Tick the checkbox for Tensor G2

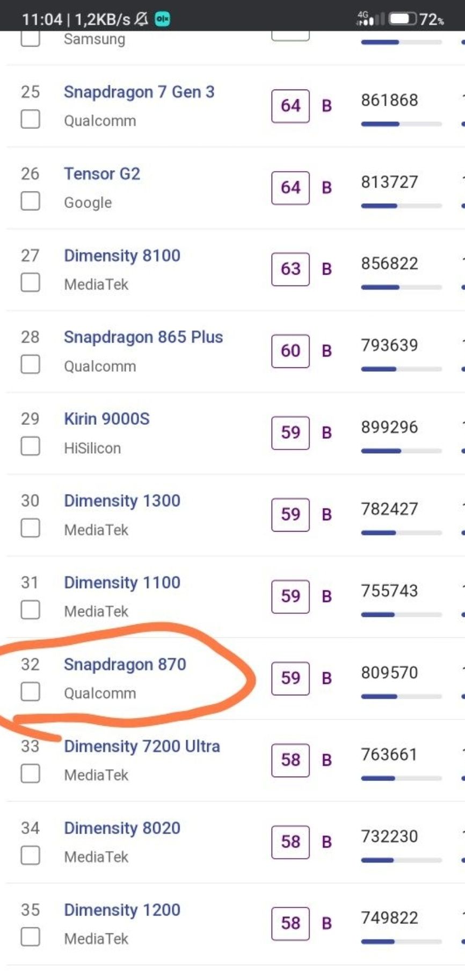click(x=30, y=201)
